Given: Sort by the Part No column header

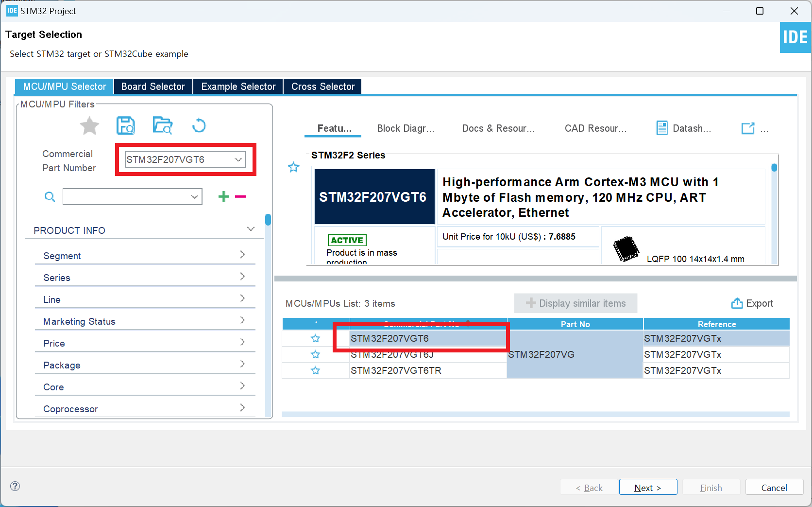Looking at the screenshot, I should 575,324.
